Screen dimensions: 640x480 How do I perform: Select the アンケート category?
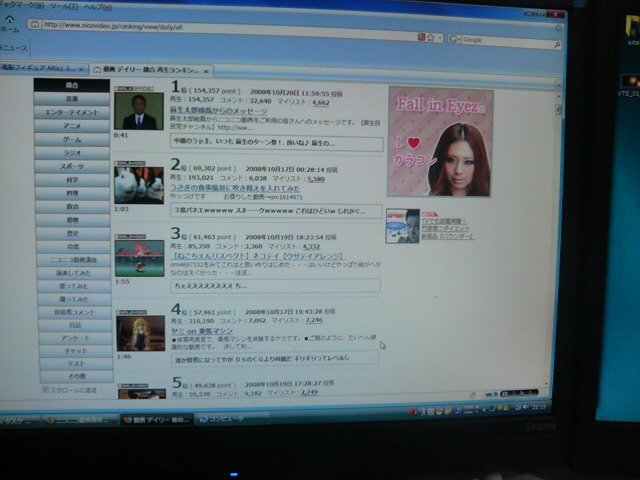tap(76, 338)
